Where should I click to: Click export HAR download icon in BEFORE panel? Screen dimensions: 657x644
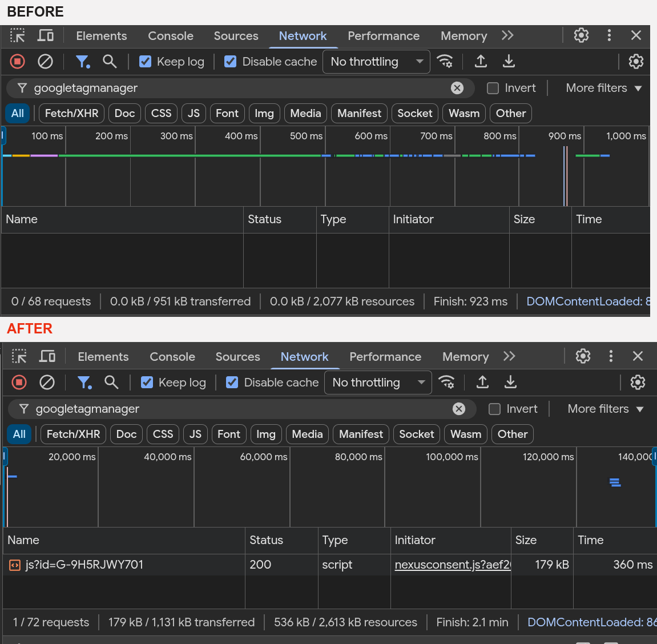[x=508, y=62]
